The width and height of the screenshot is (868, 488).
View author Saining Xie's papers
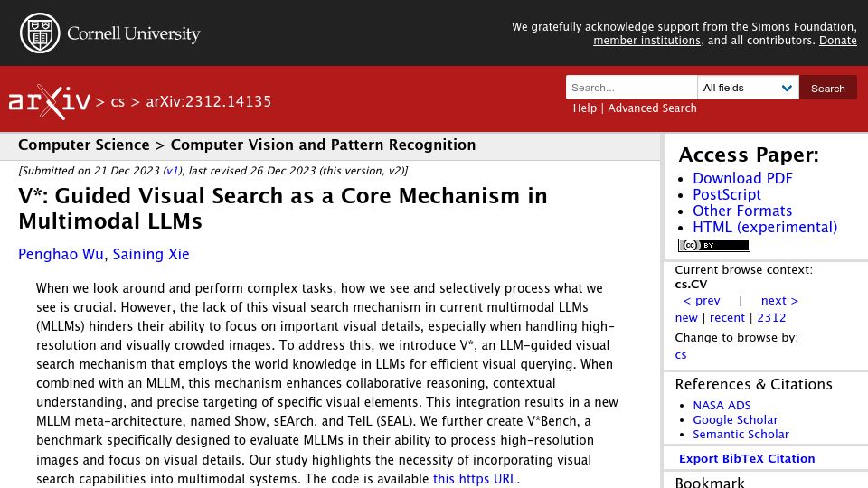[151, 254]
